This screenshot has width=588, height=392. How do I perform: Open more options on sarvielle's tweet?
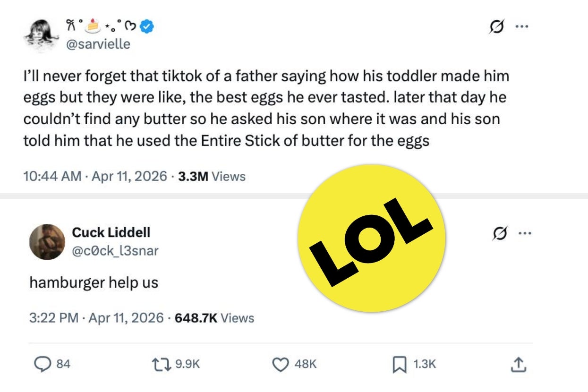pyautogui.click(x=521, y=26)
